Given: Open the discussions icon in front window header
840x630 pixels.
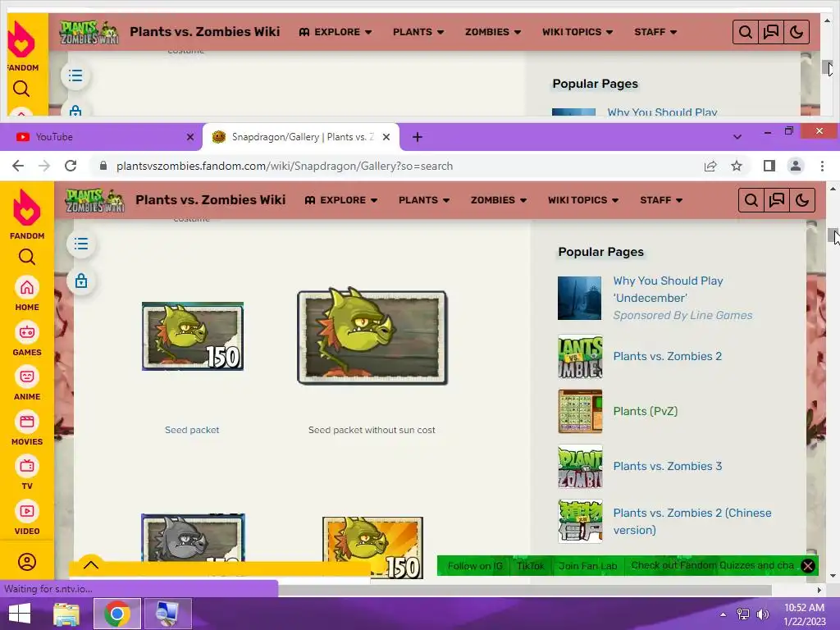Looking at the screenshot, I should coord(776,200).
